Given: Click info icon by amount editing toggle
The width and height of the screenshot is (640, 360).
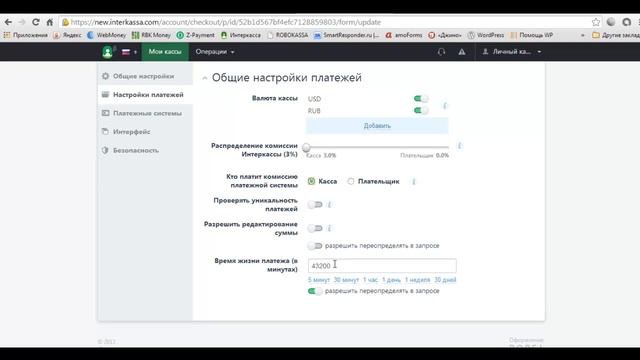Looking at the screenshot, I should click(x=329, y=228).
